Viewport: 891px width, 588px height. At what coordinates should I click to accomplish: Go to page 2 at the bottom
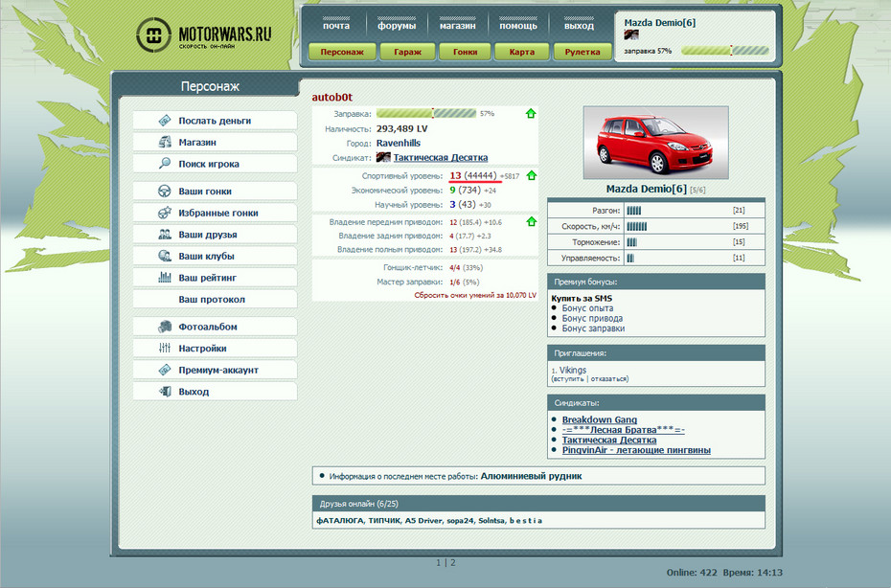pyautogui.click(x=453, y=563)
